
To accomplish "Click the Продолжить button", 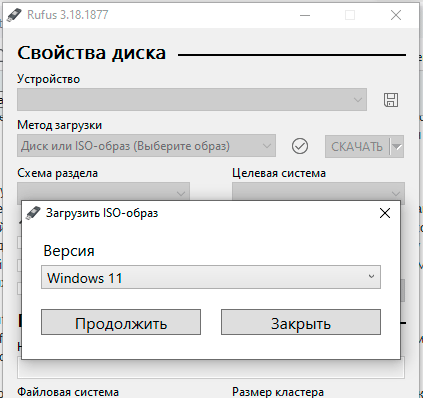I will pyautogui.click(x=121, y=322).
